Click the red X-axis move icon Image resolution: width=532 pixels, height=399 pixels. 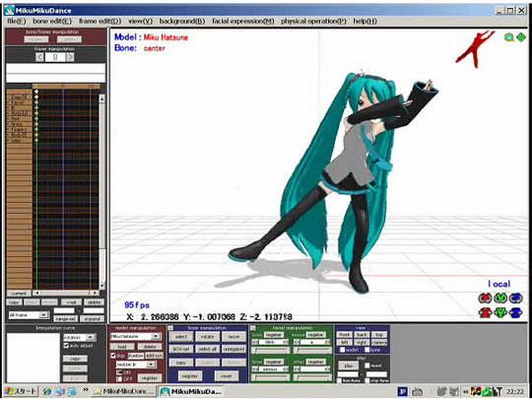tap(486, 313)
